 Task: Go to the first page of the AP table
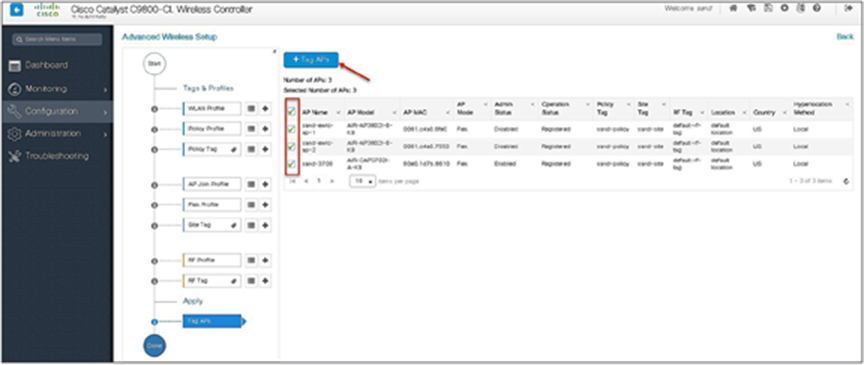point(293,181)
